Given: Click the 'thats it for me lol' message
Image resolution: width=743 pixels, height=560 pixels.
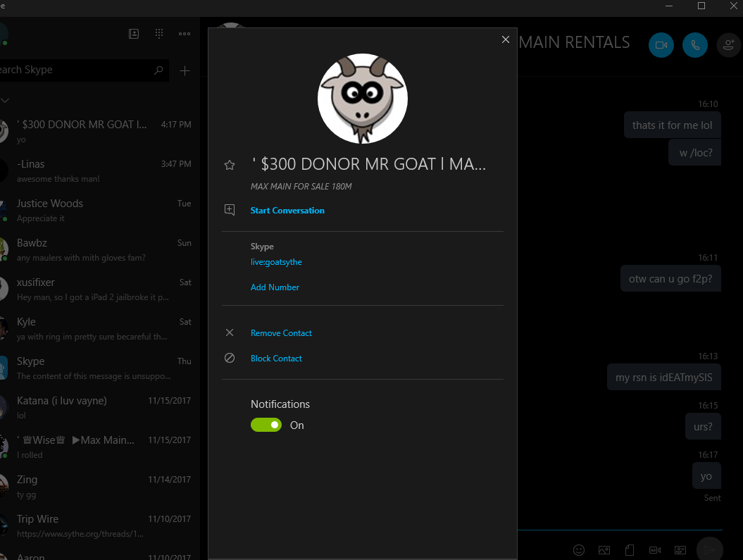Looking at the screenshot, I should [672, 125].
